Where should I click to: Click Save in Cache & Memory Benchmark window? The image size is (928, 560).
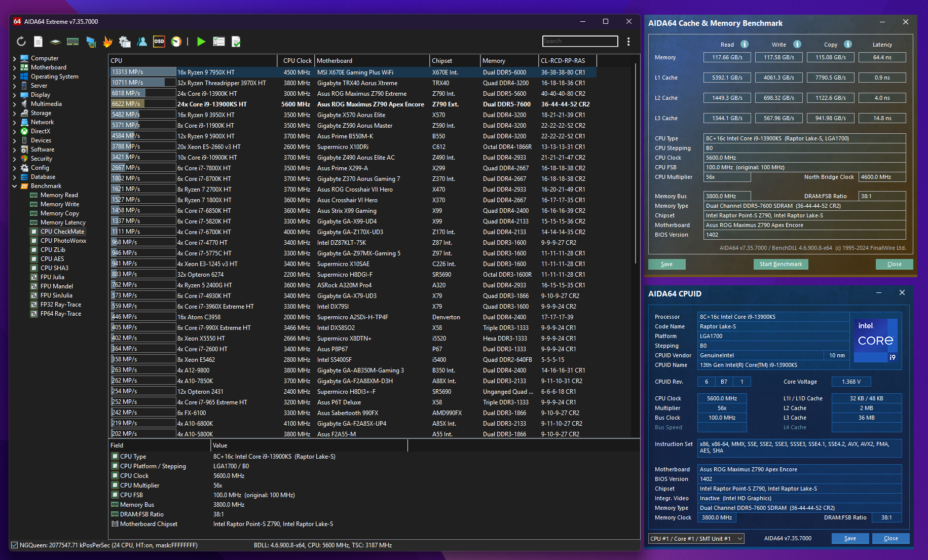point(666,264)
